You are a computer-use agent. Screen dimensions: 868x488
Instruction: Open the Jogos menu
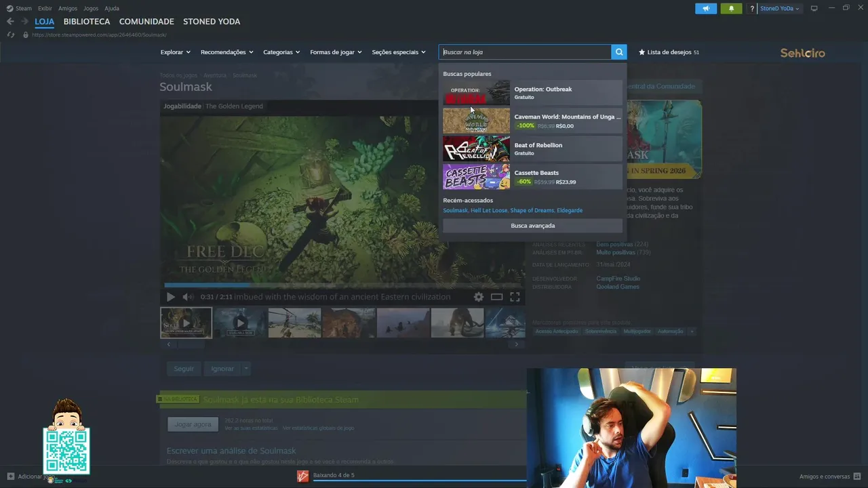(91, 8)
